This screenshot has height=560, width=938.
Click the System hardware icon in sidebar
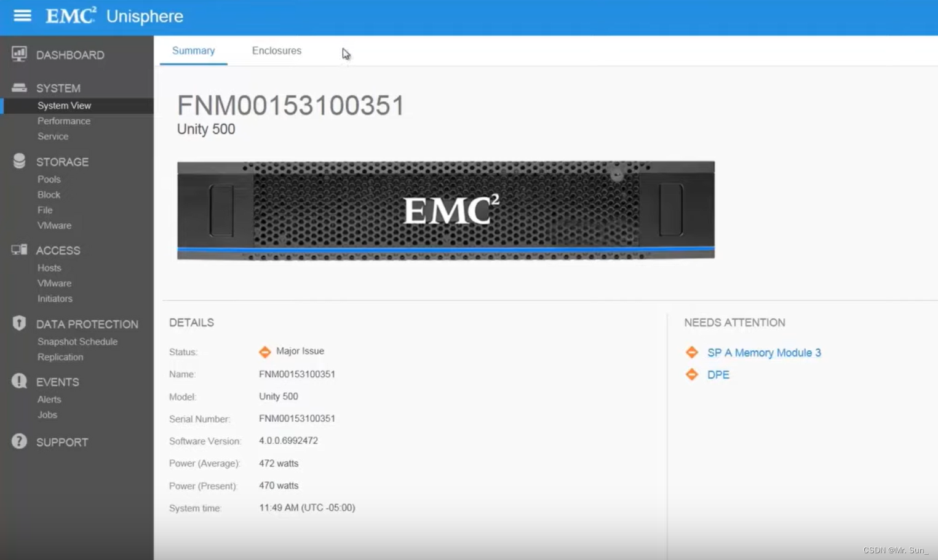[x=18, y=87]
